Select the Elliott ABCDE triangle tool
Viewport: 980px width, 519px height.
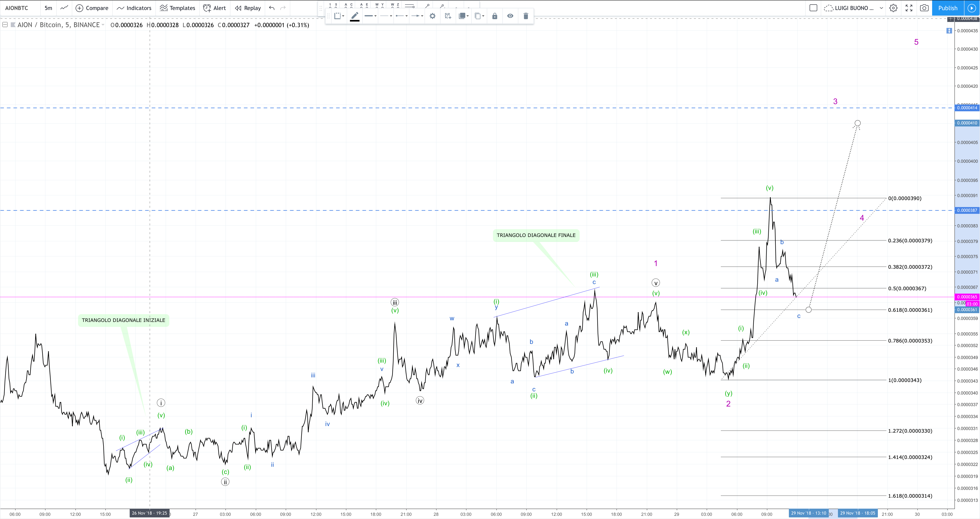click(x=364, y=5)
